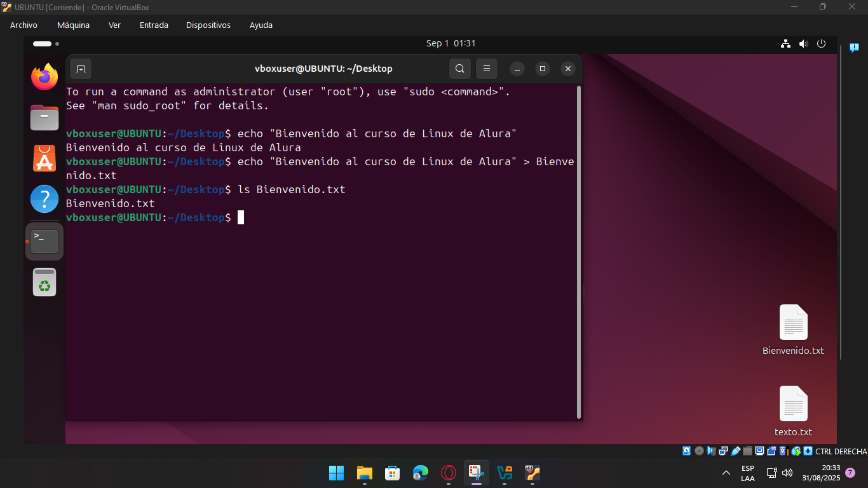Open Microsoft Store in taskbar
868x488 pixels.
click(392, 473)
